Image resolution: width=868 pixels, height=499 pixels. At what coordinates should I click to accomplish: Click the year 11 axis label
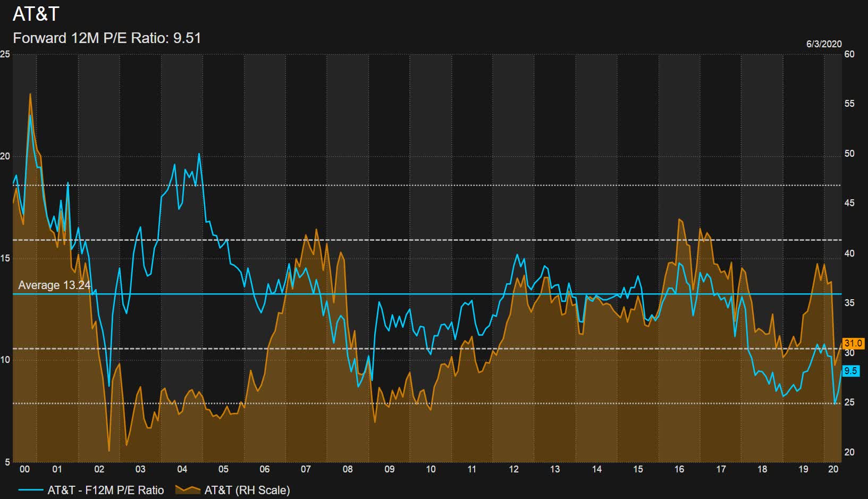coord(472,469)
